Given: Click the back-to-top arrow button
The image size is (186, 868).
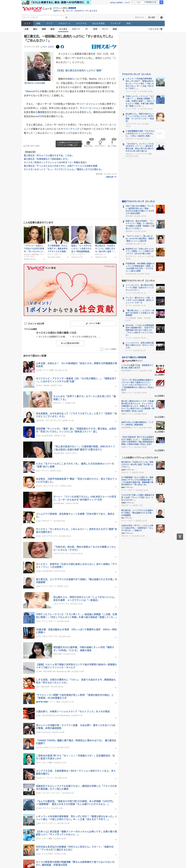Looking at the screenshot, I should click(180, 537).
